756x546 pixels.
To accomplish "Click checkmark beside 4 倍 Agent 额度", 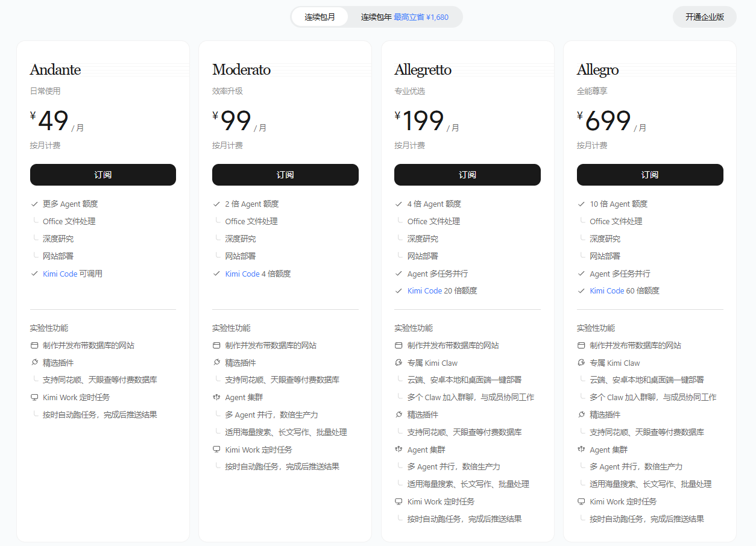I will (x=398, y=204).
